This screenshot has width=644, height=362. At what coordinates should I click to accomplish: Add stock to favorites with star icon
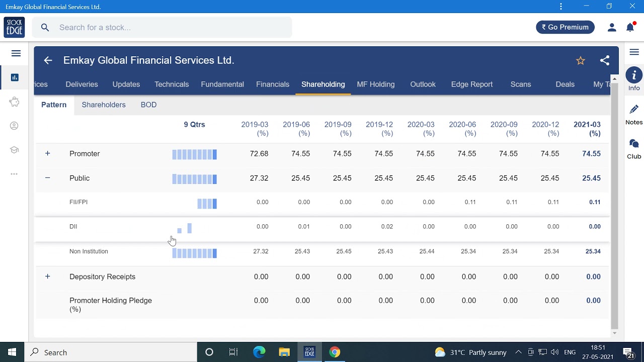(x=581, y=61)
